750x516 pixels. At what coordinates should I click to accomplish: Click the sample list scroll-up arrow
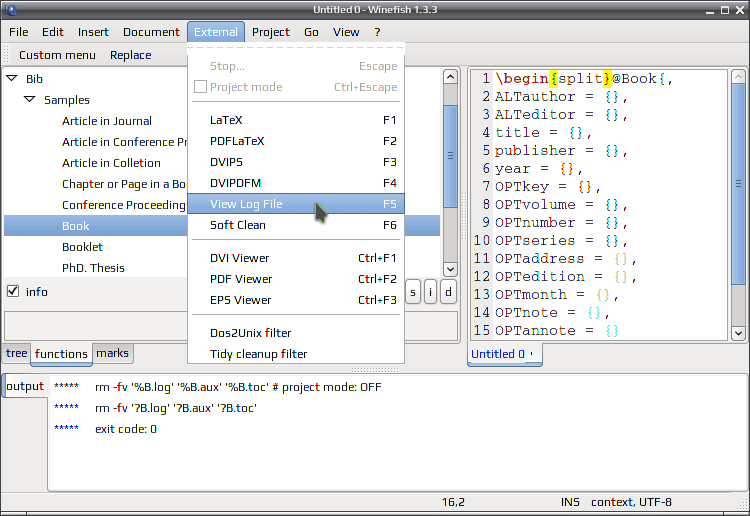pyautogui.click(x=450, y=77)
